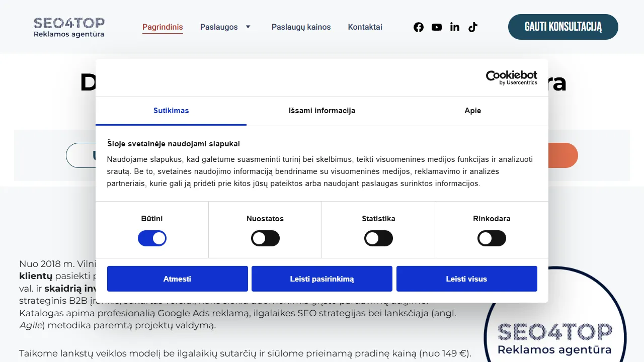Click the Cookiebot by Usercentrics logo
The height and width of the screenshot is (362, 644).
pyautogui.click(x=511, y=78)
